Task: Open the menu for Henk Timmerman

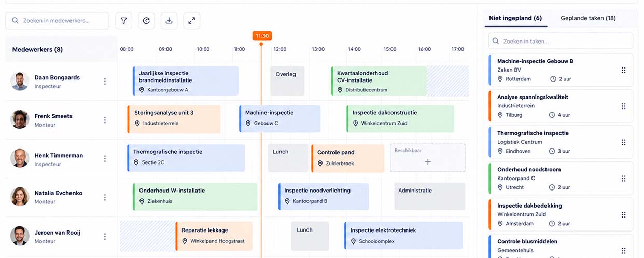Action: tap(105, 159)
